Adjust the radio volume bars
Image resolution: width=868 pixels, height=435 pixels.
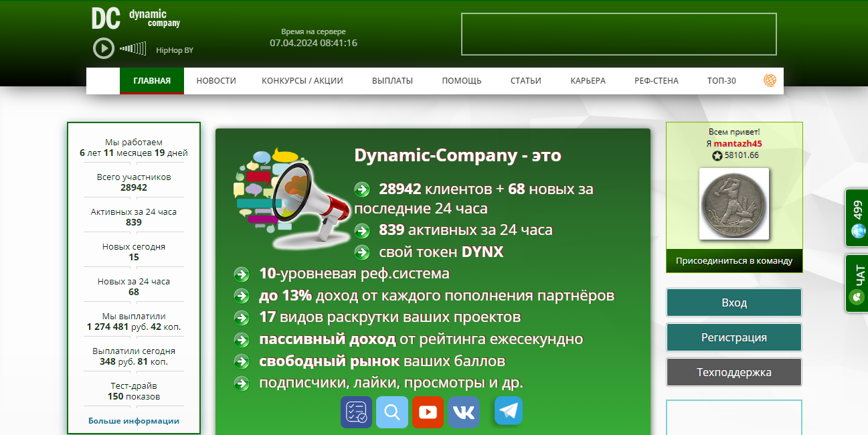coord(133,48)
